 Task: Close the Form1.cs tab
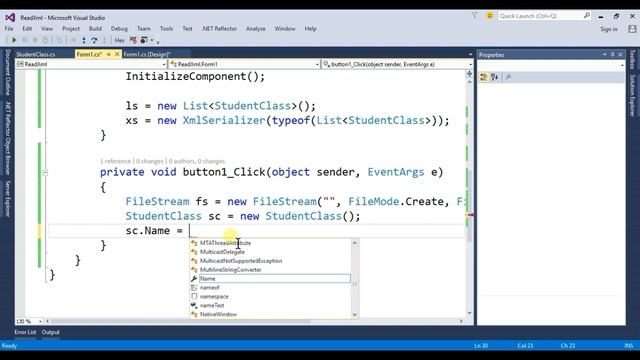[x=117, y=54]
